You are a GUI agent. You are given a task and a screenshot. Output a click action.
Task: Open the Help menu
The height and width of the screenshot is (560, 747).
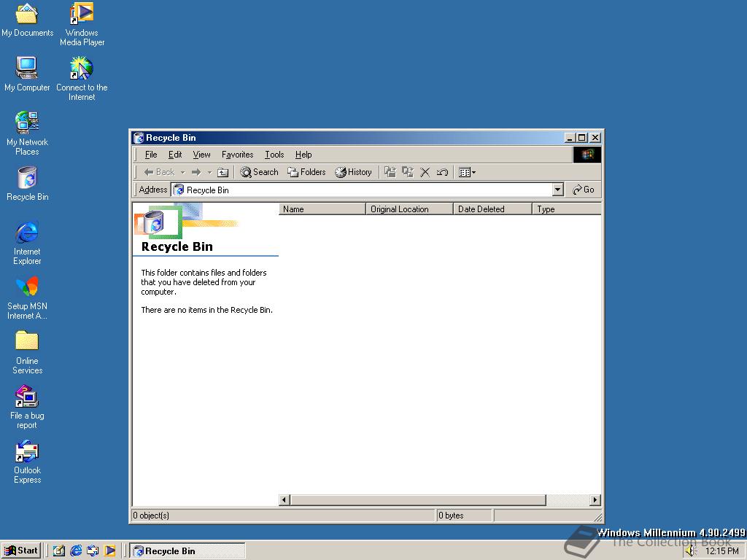click(303, 155)
